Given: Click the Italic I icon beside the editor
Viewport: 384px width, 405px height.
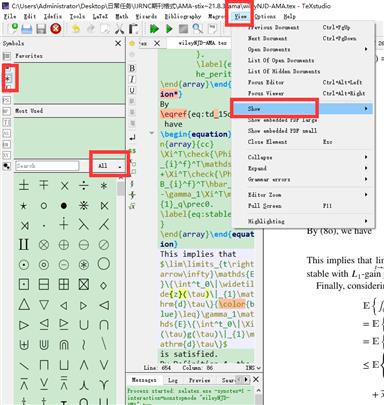Looking at the screenshot, I should tap(132, 79).
